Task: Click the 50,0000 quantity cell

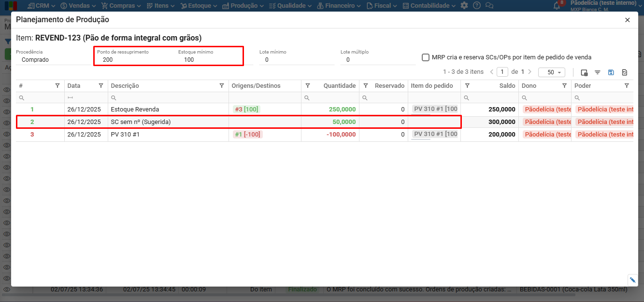Action: 330,122
